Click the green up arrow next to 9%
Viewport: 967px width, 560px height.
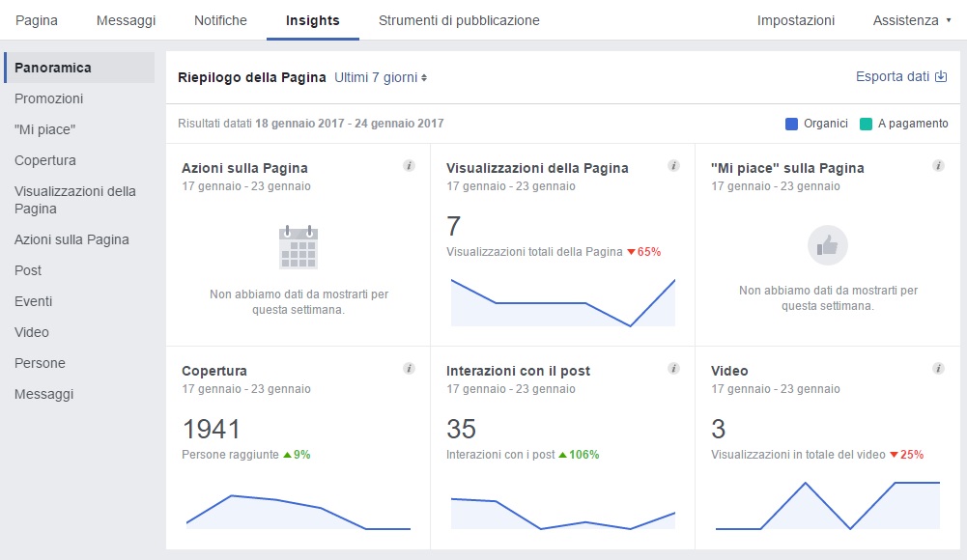point(287,455)
